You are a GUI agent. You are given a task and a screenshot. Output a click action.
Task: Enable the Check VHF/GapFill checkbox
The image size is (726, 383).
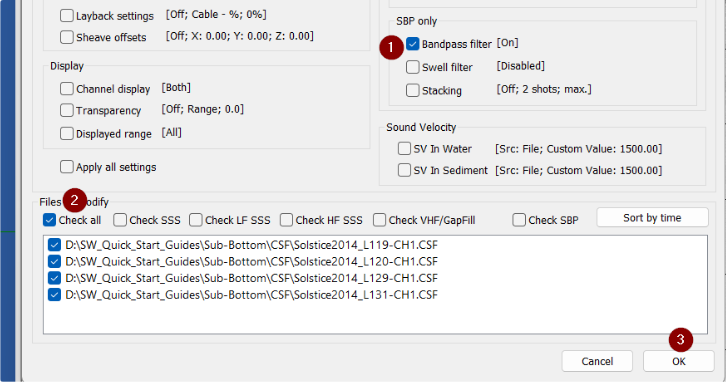(x=380, y=220)
